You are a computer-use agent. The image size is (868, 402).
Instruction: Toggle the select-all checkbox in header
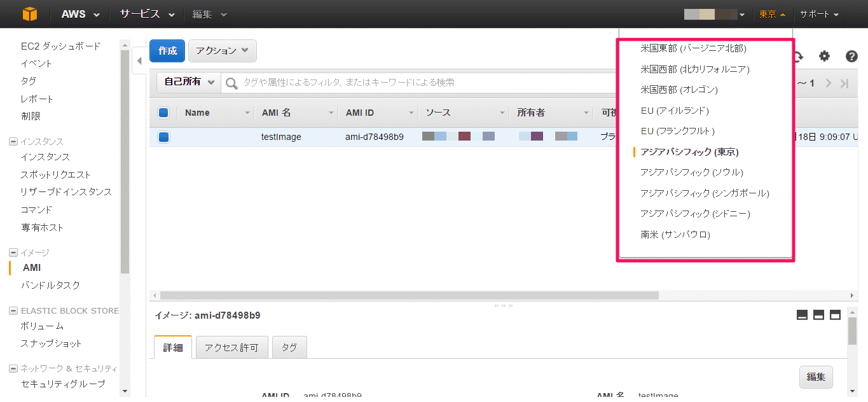pos(163,113)
